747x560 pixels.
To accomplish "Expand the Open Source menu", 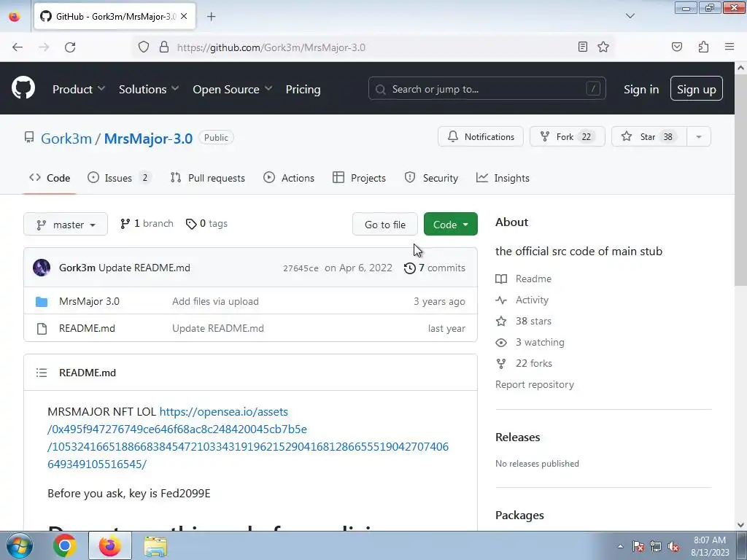I will [233, 89].
